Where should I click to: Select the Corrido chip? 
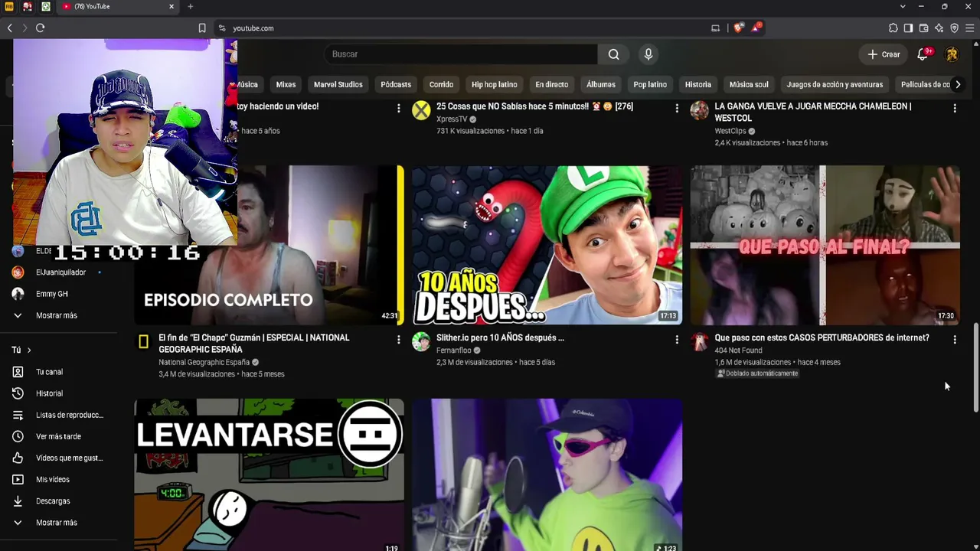[x=441, y=84]
